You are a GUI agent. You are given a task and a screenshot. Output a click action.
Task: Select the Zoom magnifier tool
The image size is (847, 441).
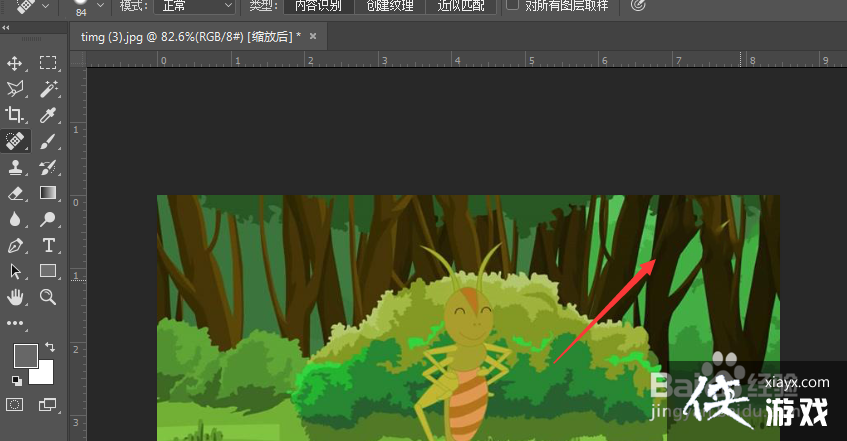47,297
